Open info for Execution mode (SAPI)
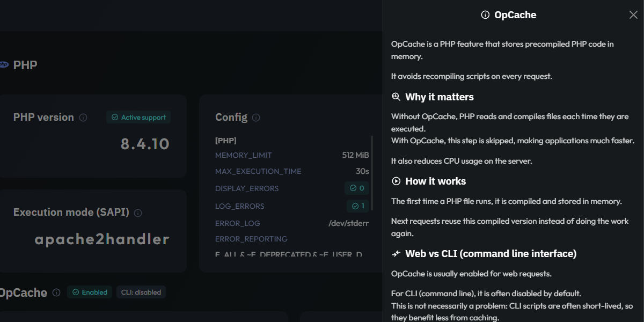This screenshot has height=322, width=644. [x=138, y=213]
